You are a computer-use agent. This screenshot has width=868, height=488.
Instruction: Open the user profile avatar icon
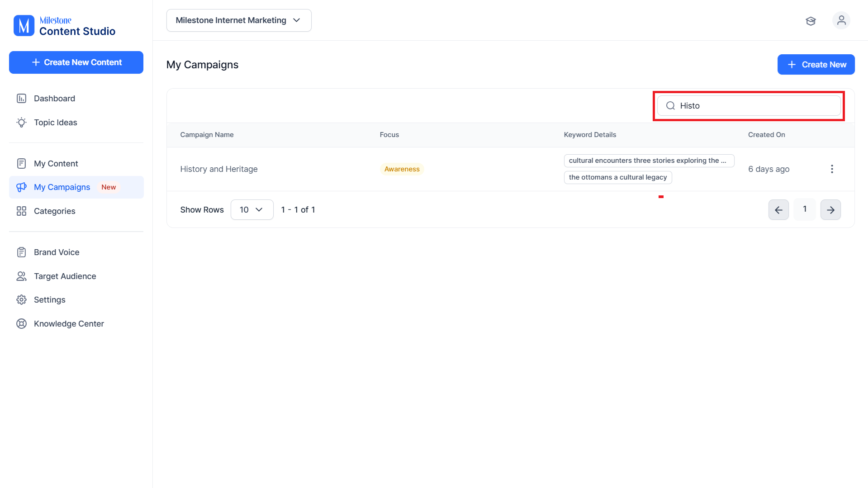tap(841, 20)
